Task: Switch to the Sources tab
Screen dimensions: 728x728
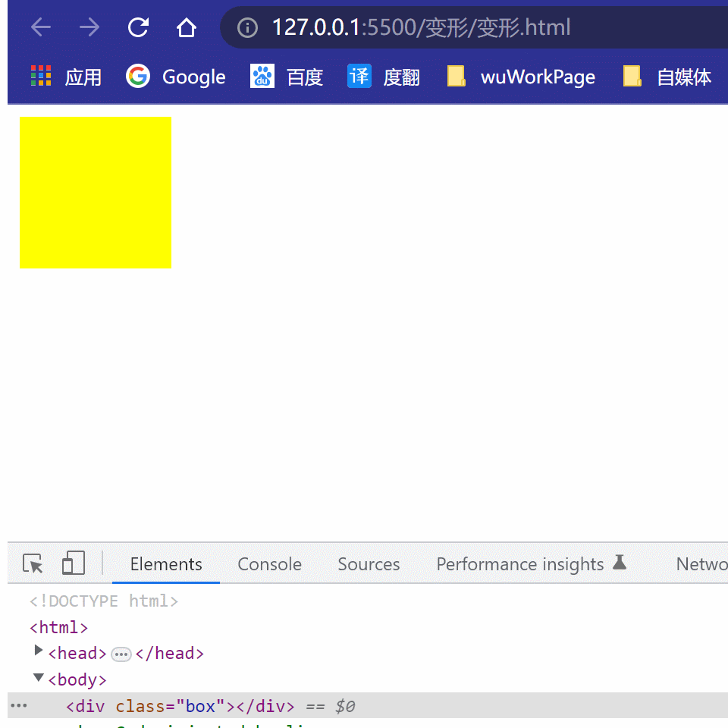Action: coord(369,564)
